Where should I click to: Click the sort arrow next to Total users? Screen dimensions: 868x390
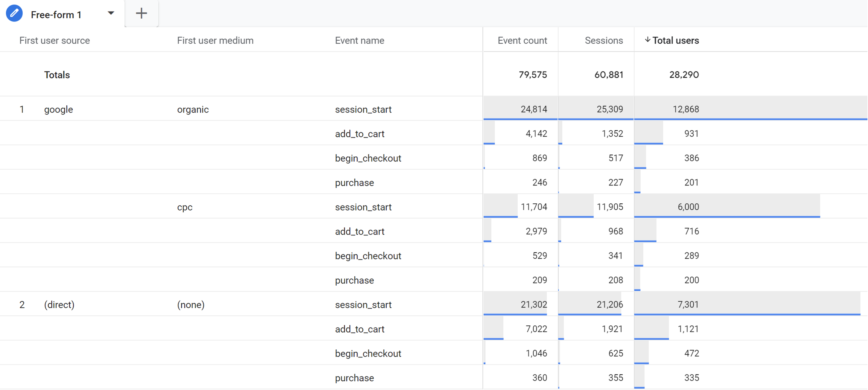648,40
